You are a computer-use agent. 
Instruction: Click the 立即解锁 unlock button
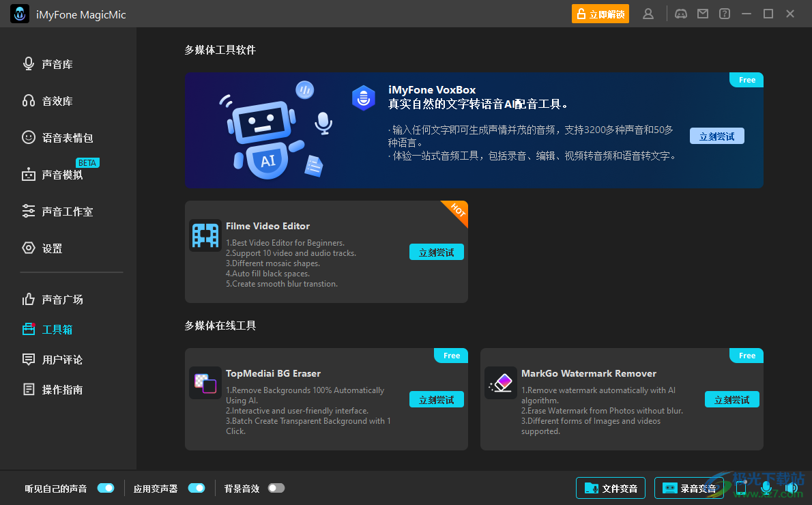[x=600, y=14]
